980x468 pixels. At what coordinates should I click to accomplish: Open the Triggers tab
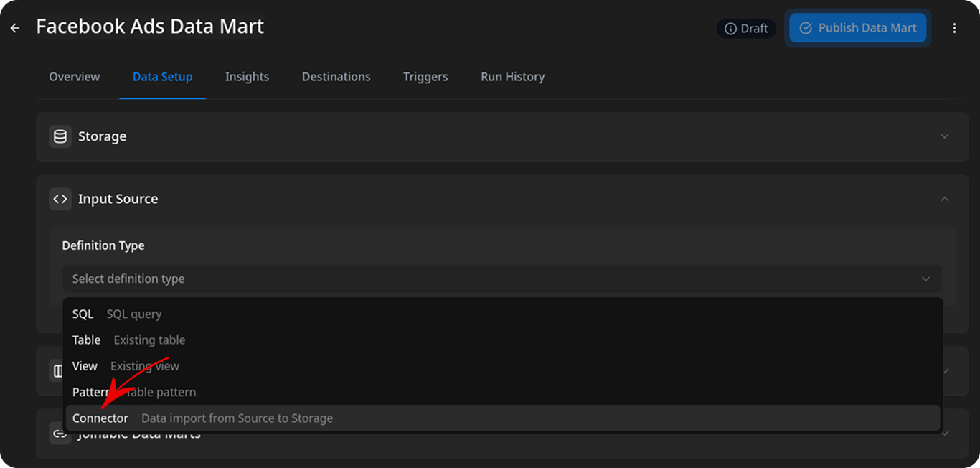click(425, 77)
